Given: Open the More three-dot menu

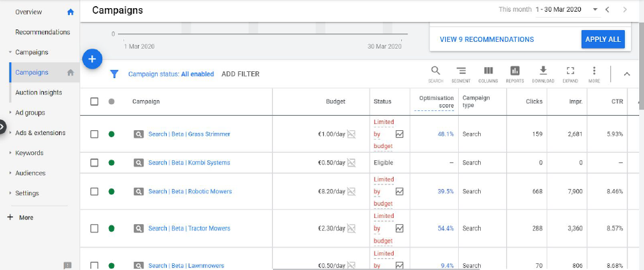Looking at the screenshot, I should tap(594, 75).
